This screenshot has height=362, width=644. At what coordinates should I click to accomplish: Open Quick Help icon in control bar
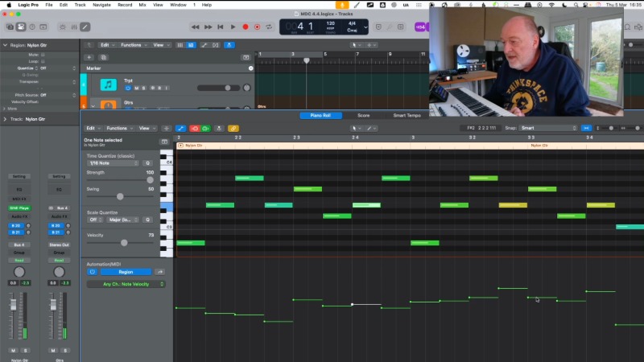32,27
